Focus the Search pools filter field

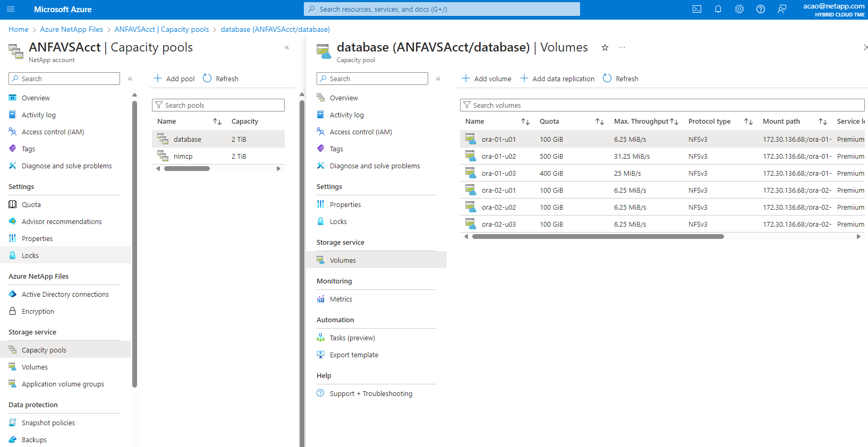click(x=218, y=105)
